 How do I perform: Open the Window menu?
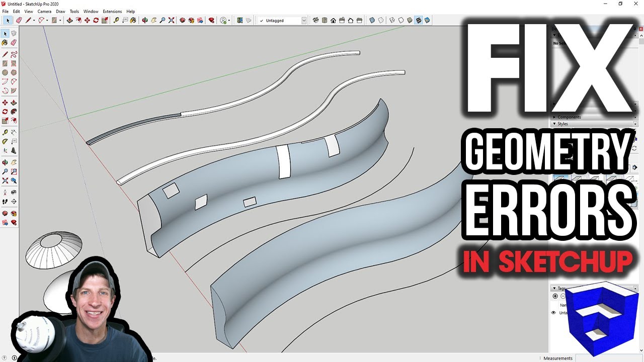point(91,11)
